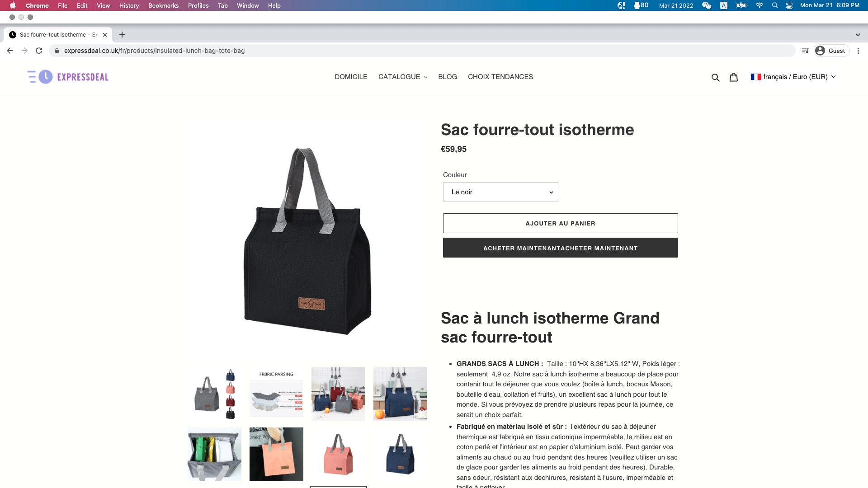Viewport: 868px width, 488px height.
Task: Expand the CATALOGUE menu
Action: (402, 77)
